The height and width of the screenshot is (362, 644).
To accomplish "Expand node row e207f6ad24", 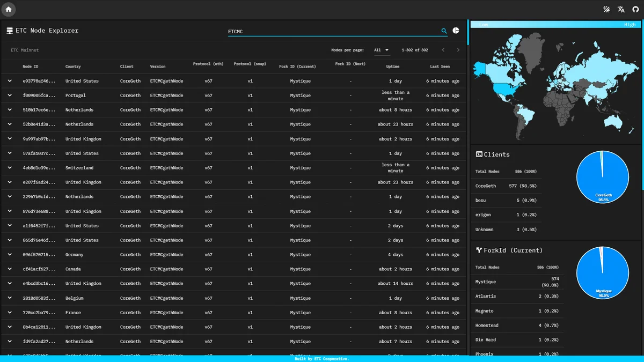I will tap(10, 182).
